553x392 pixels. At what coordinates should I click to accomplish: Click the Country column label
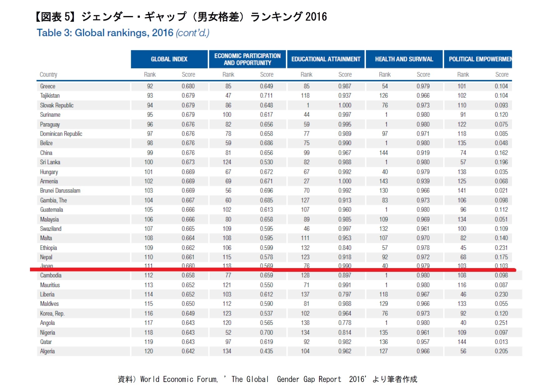pos(48,75)
